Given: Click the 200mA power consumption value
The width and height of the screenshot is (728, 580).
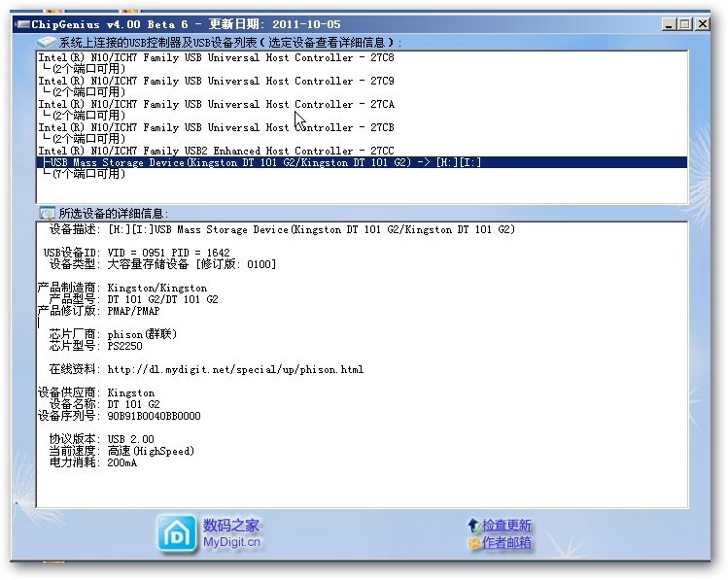Looking at the screenshot, I should [x=122, y=462].
